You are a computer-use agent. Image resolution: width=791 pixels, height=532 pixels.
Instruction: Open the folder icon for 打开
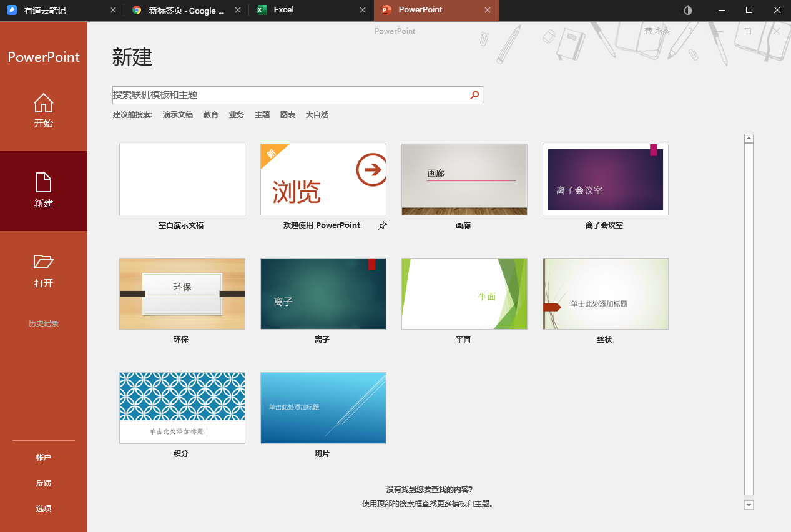(x=44, y=262)
